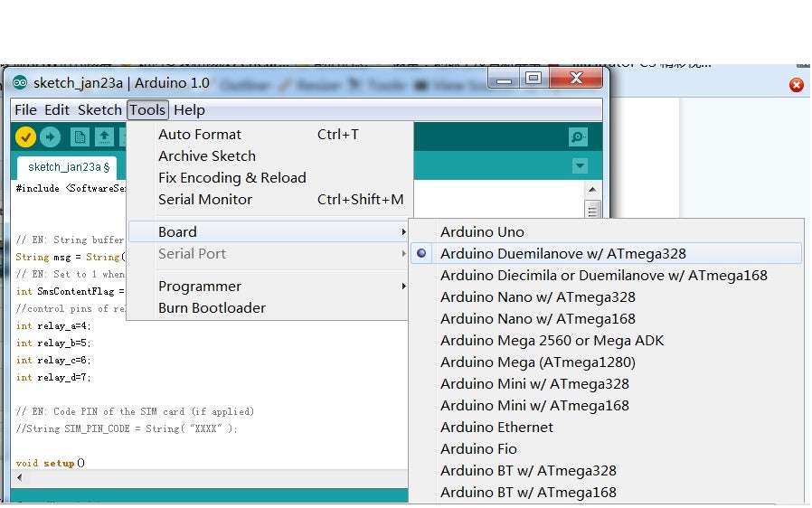Click the editor vertical scrollbar up arrow
Viewport: 812px width, 508px height.
pos(592,190)
